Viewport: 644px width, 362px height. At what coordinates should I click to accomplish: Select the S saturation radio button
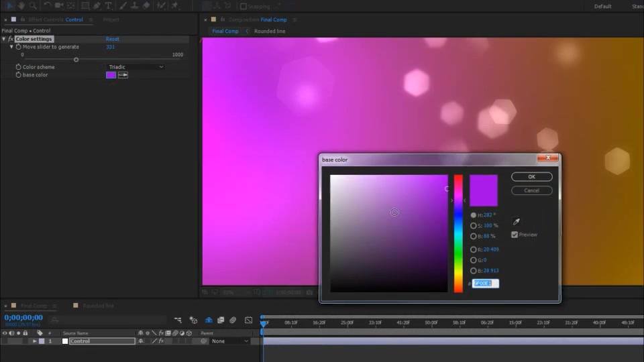[x=473, y=226]
